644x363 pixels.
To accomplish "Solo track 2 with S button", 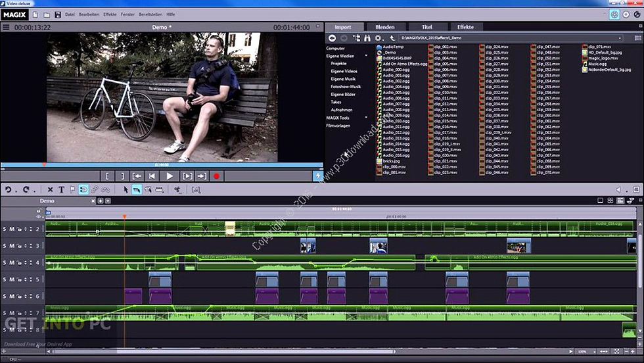I will click(5, 229).
